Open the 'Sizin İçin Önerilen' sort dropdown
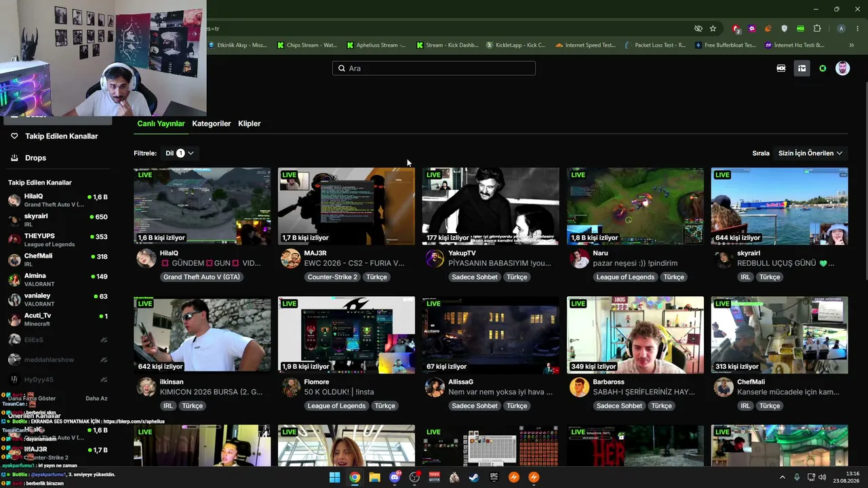This screenshot has width=868, height=488. (x=810, y=153)
